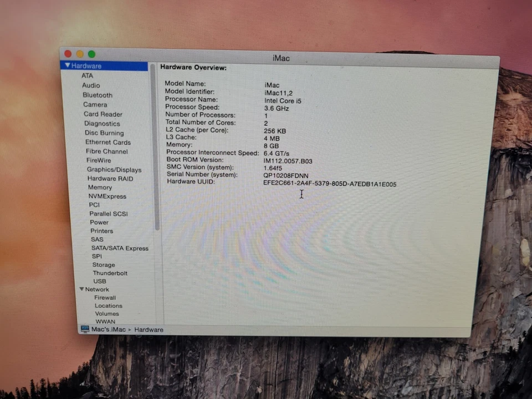This screenshot has height=399, width=532.
Task: View Volumes under Network
Action: pyautogui.click(x=106, y=313)
